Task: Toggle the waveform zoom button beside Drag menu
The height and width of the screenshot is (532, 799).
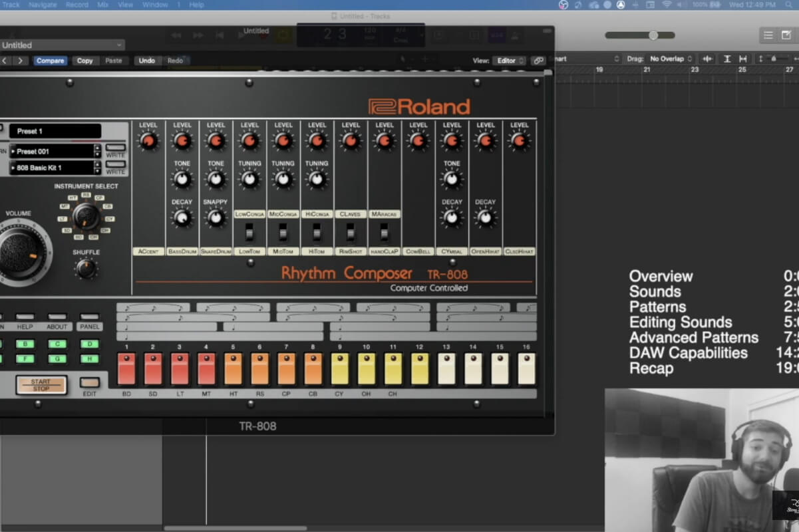Action: 707,59
